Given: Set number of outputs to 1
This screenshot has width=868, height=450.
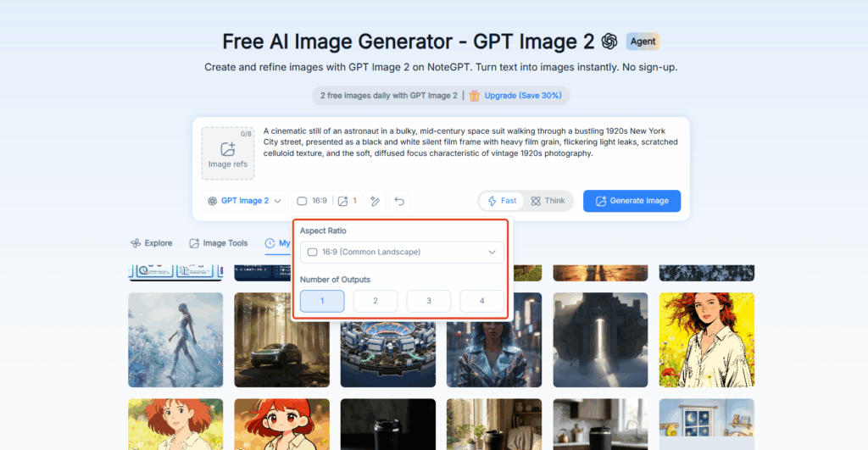Looking at the screenshot, I should click(322, 301).
